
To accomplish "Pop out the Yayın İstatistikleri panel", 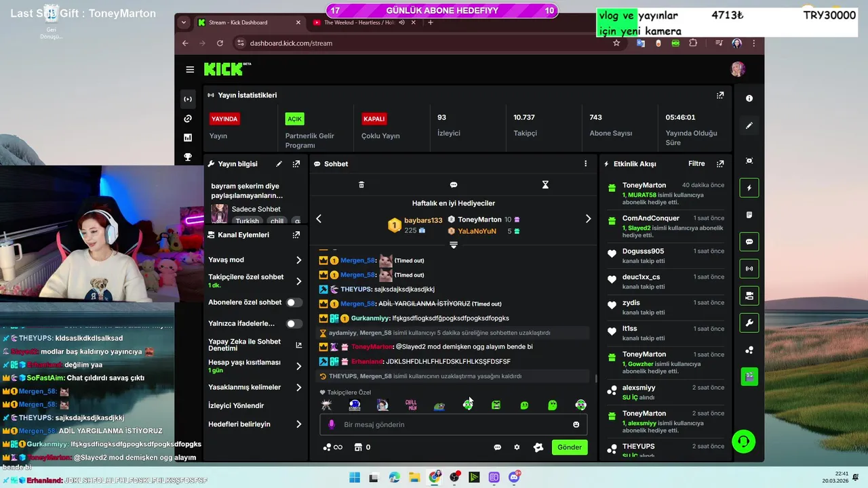I will tap(720, 96).
